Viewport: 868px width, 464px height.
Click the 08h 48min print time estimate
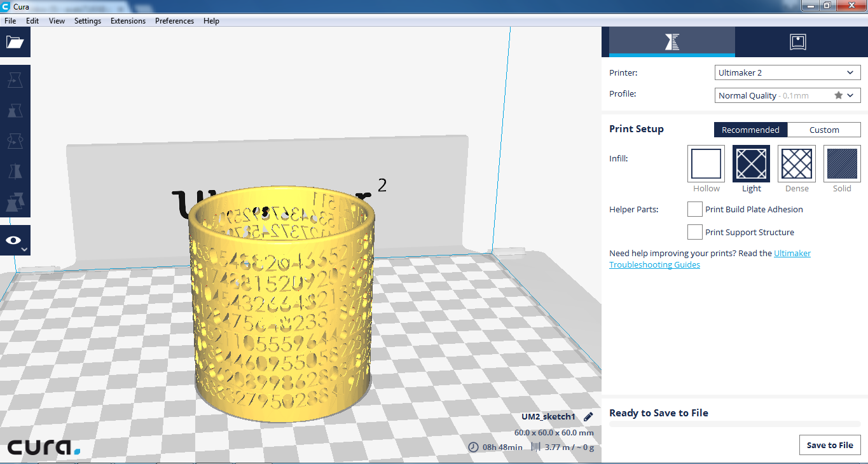coord(502,447)
